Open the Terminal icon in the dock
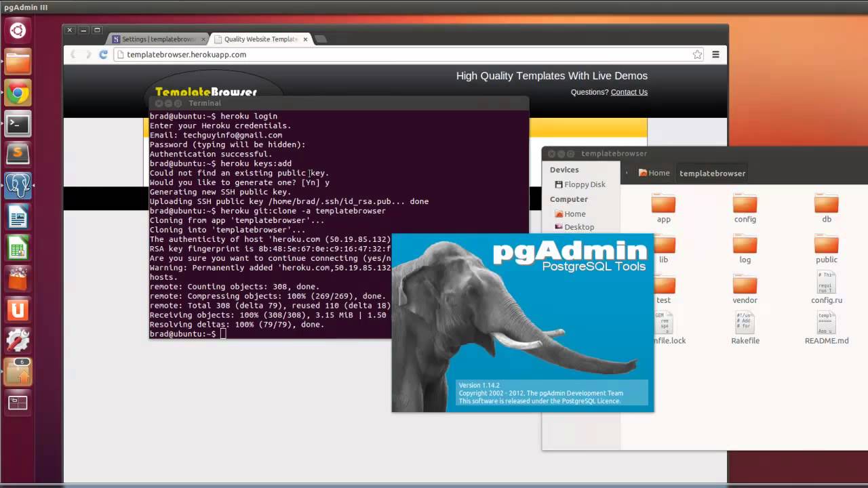 coord(18,124)
